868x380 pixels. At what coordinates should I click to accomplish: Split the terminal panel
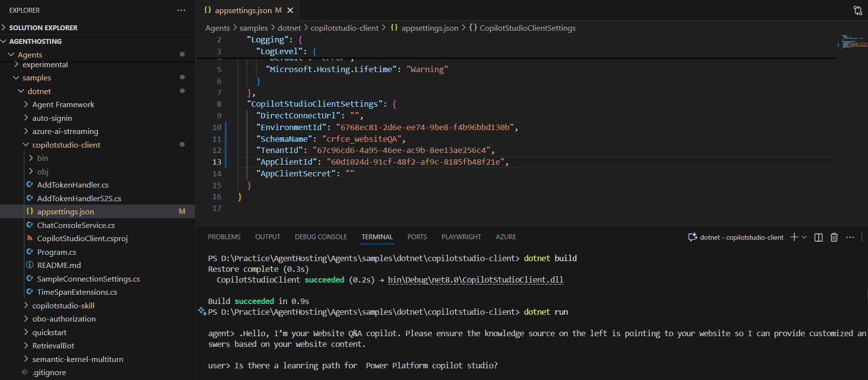click(819, 237)
